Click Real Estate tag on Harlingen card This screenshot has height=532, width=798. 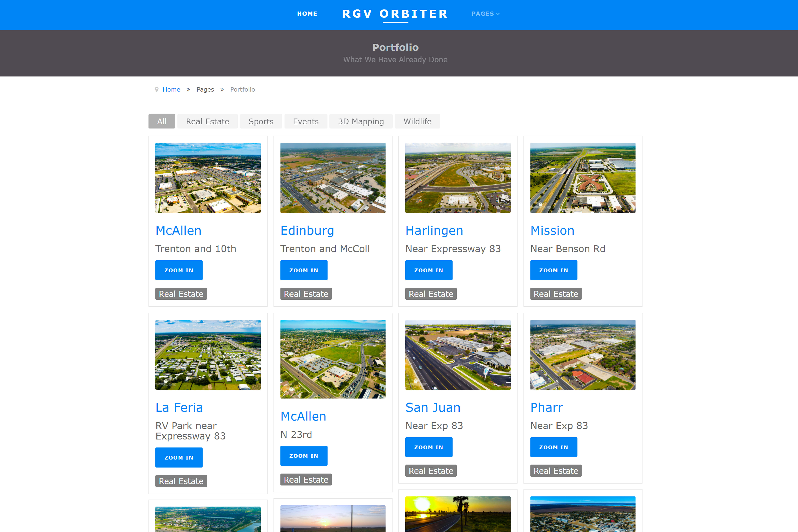click(x=431, y=294)
